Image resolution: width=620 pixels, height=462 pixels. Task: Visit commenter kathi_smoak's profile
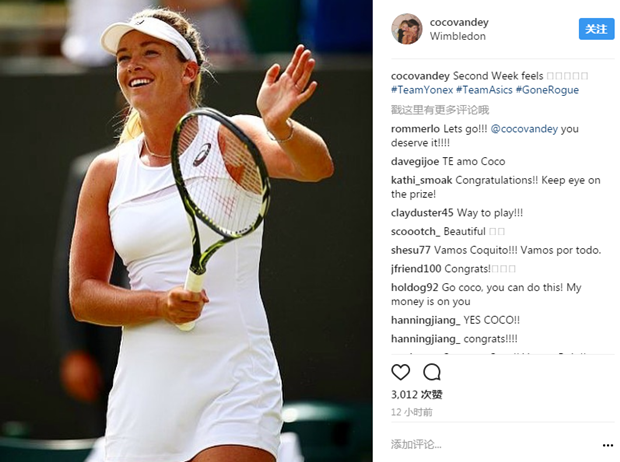(x=422, y=180)
